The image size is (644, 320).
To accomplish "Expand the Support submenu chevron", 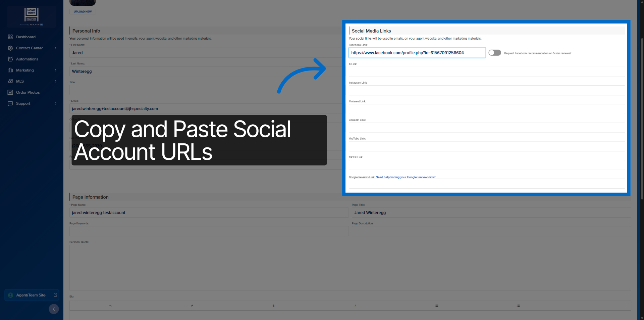I will point(56,103).
